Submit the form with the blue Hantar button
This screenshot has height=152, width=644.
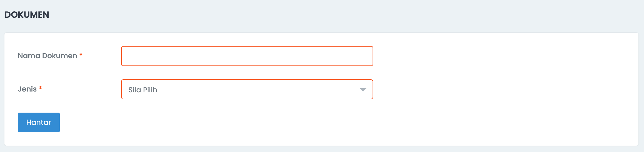(x=39, y=122)
